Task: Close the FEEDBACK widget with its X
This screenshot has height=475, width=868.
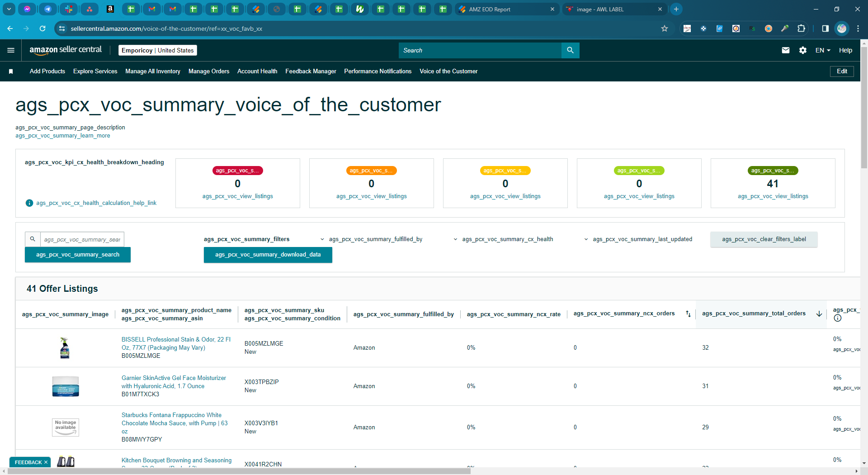Action: 46,462
